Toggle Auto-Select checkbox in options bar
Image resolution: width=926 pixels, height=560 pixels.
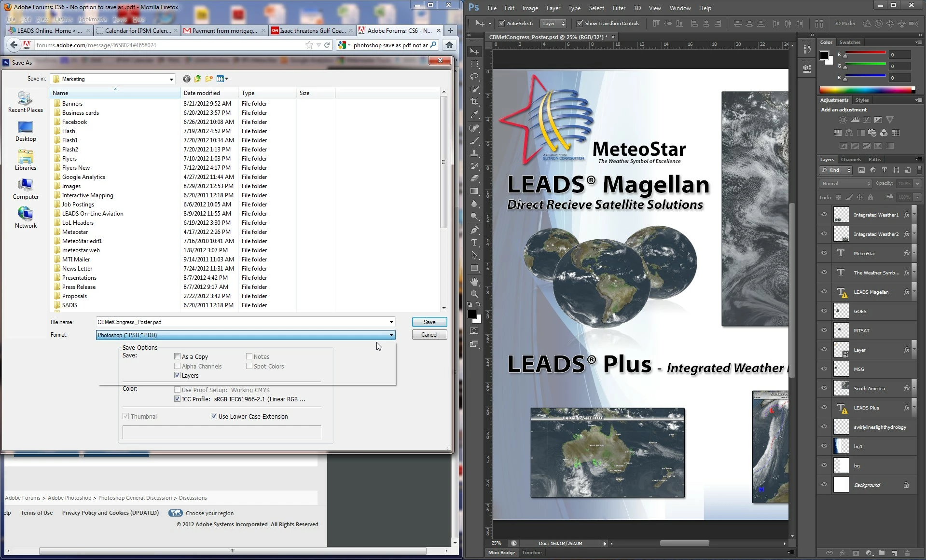click(x=502, y=23)
